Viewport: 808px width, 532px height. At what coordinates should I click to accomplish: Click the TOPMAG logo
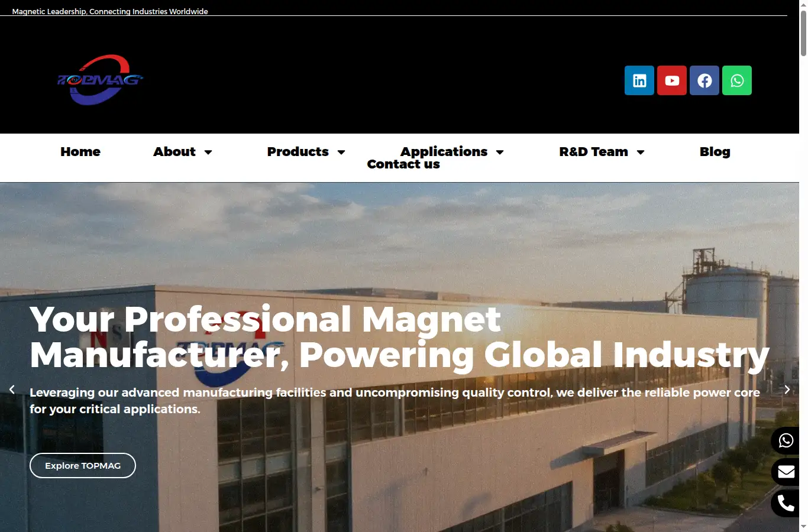click(x=100, y=80)
